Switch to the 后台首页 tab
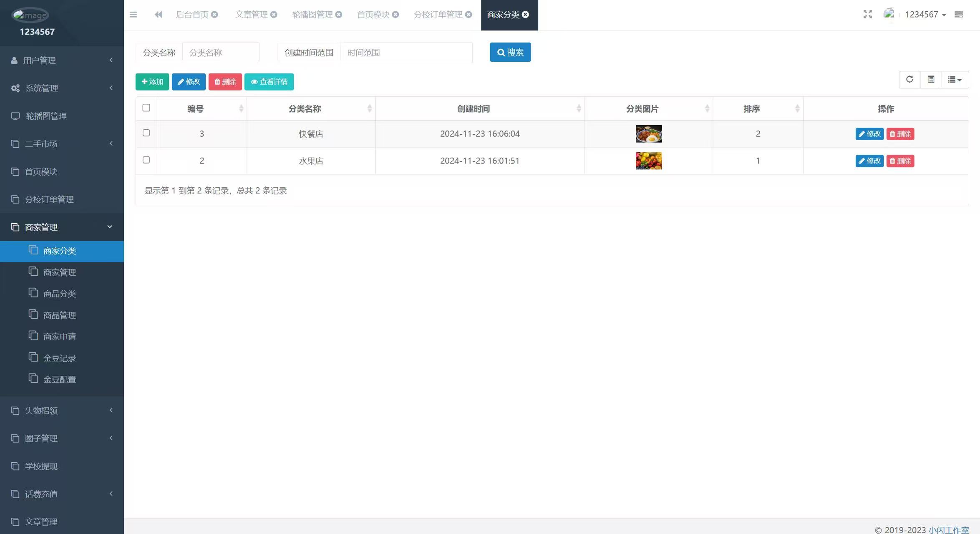 [192, 15]
